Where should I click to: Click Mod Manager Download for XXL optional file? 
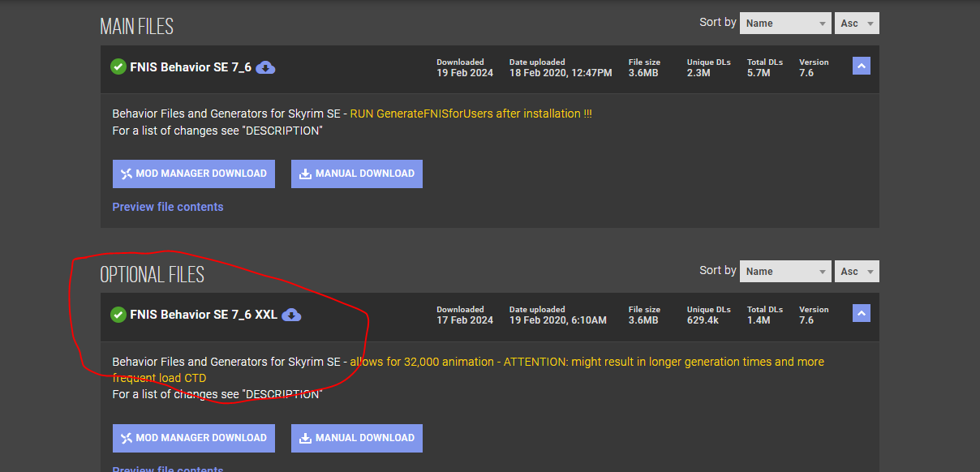pos(194,438)
